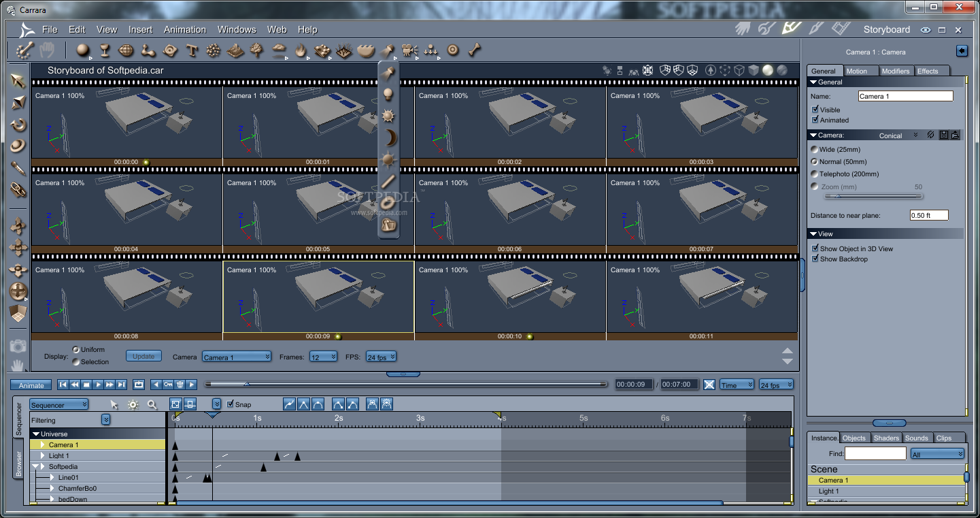Viewport: 980px width, 518px height.
Task: Click the target helper object tool
Action: click(x=453, y=50)
